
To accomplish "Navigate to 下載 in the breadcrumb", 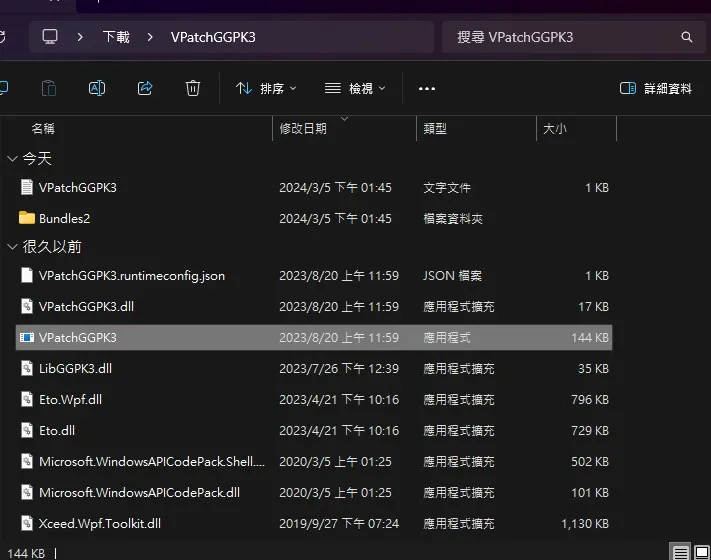I will tap(116, 37).
